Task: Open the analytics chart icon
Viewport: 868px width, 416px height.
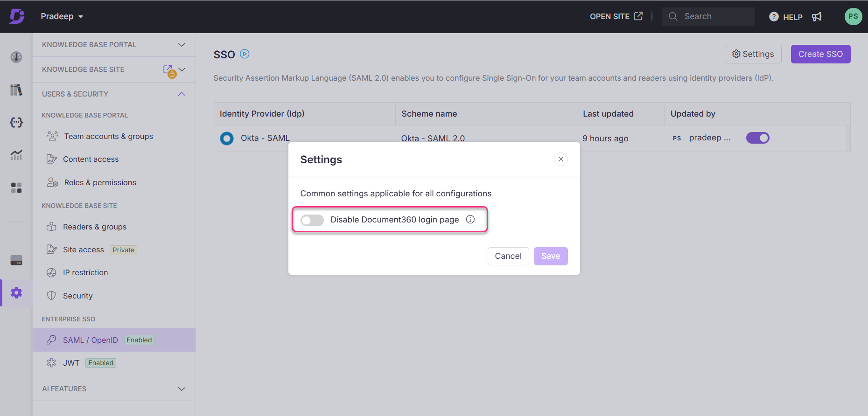Action: (x=16, y=155)
